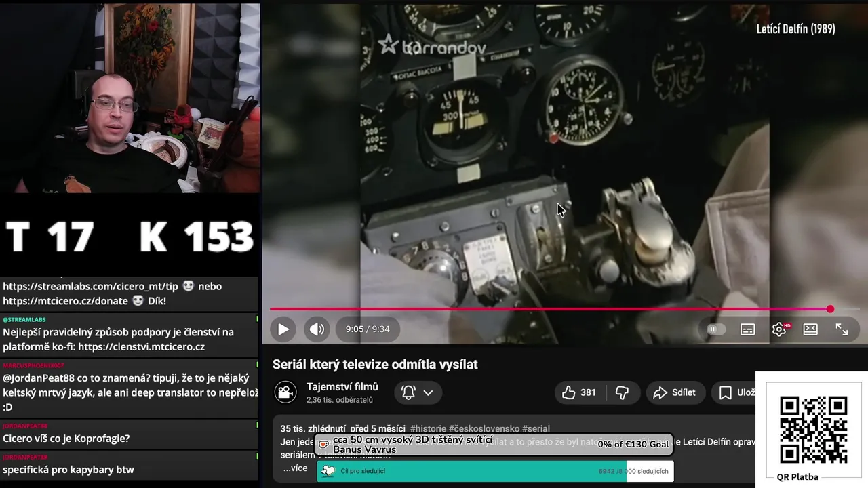Open the Tajemství filmů channel avatar

pyautogui.click(x=285, y=392)
